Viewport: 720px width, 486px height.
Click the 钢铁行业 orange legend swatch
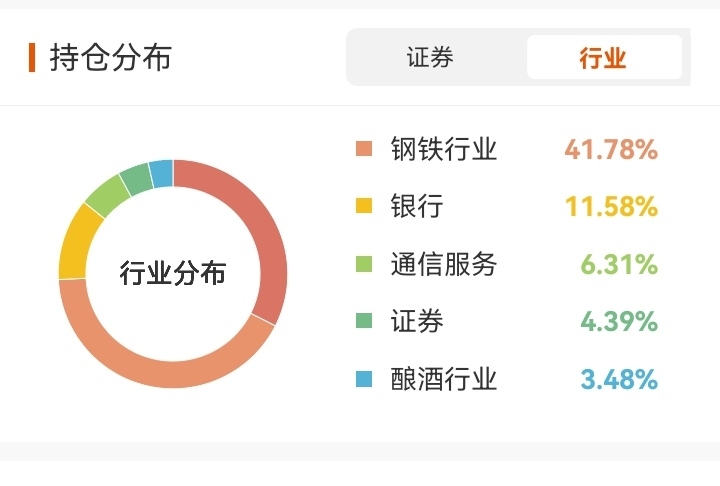365,150
